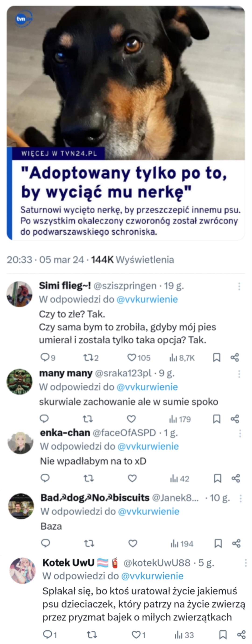This screenshot has width=252, height=644.
Task: Like Simi flieg's reply
Action: (132, 358)
